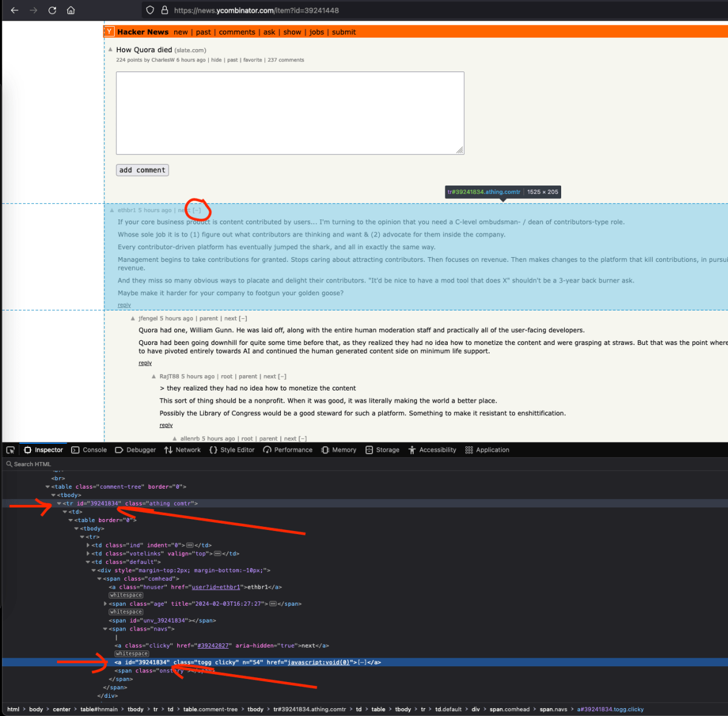Viewport: 728px width, 716px height.
Task: Expand the span class age node
Action: tap(106, 604)
